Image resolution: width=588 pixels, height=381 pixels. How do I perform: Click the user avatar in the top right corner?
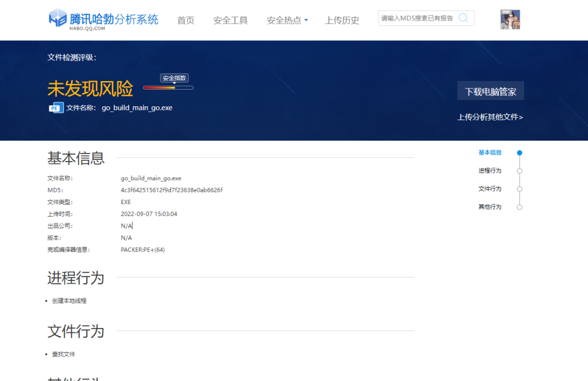click(510, 19)
